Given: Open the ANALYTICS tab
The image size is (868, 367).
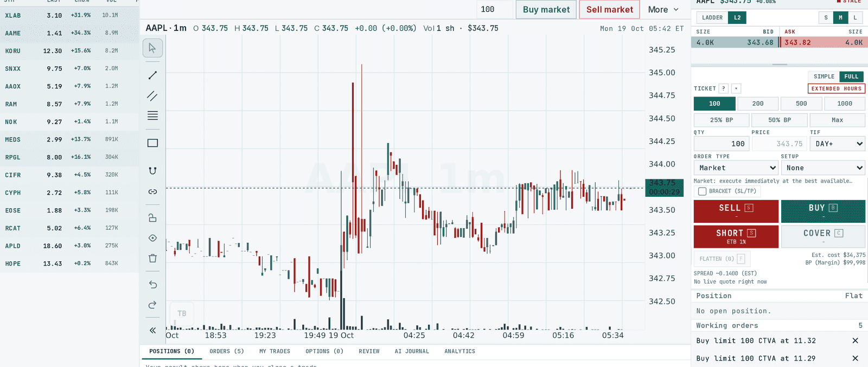Looking at the screenshot, I should 459,351.
